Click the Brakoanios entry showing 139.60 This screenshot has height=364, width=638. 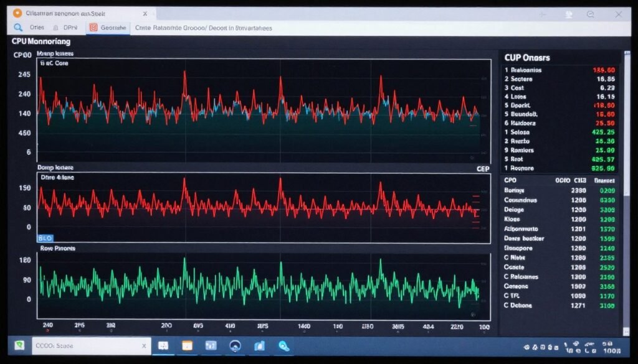point(548,70)
